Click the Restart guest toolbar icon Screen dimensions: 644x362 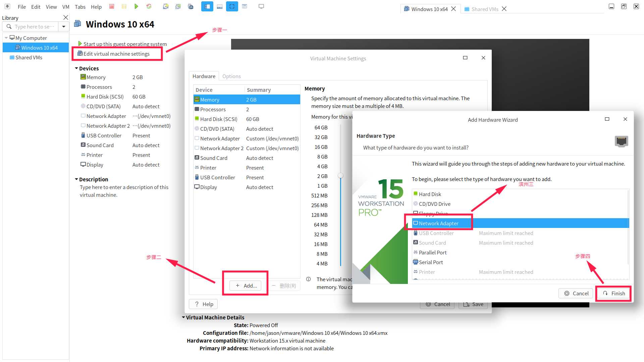[x=149, y=6]
